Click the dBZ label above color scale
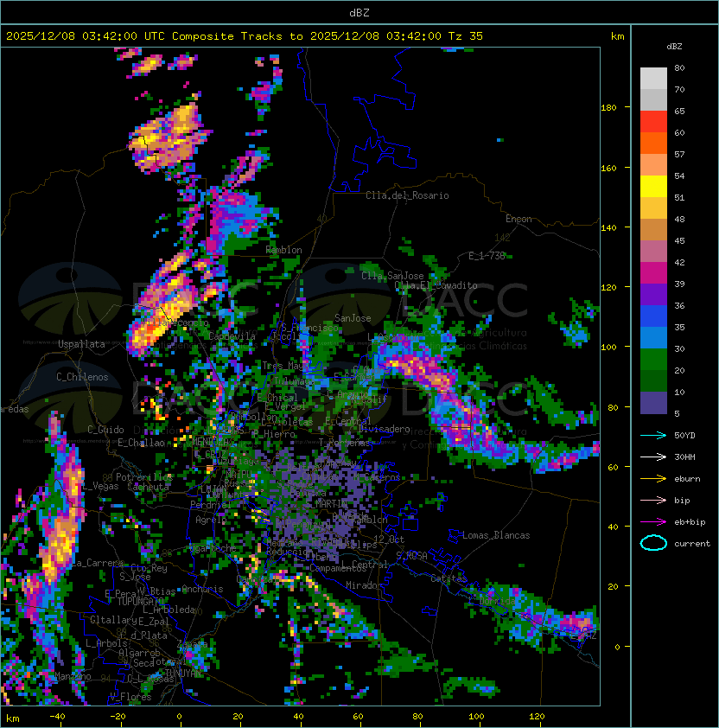Screen dimensions: 719x728 (x=674, y=47)
